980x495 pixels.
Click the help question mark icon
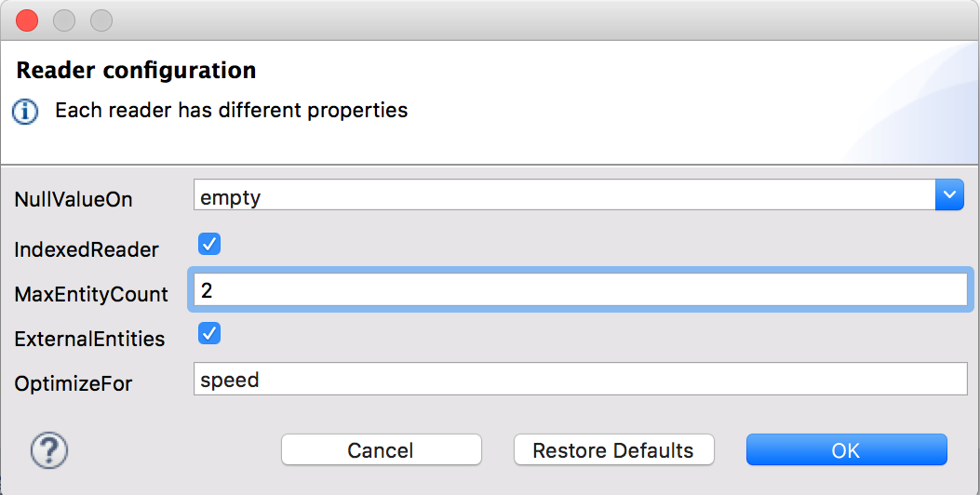49,450
